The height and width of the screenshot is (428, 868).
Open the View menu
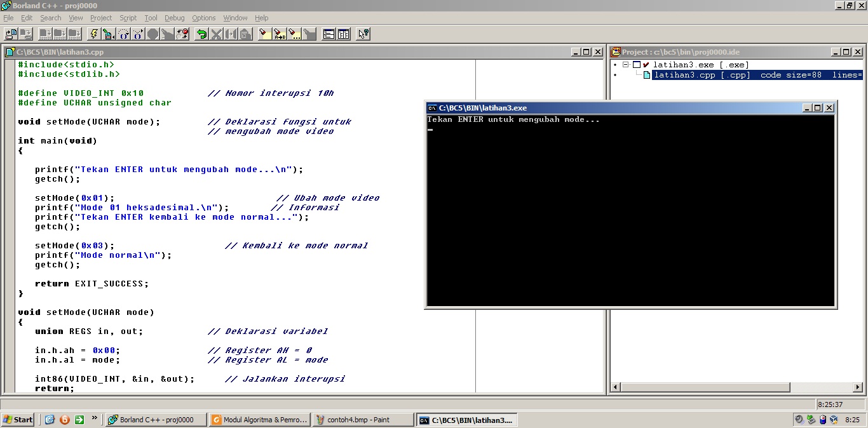76,18
